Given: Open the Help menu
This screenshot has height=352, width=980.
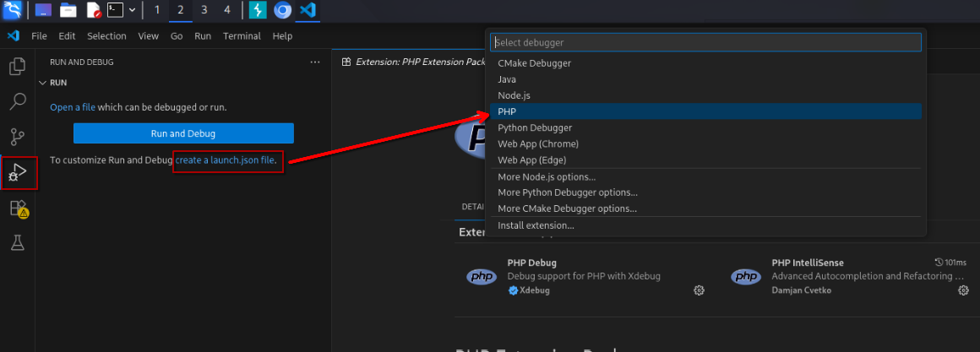Looking at the screenshot, I should coord(282,36).
